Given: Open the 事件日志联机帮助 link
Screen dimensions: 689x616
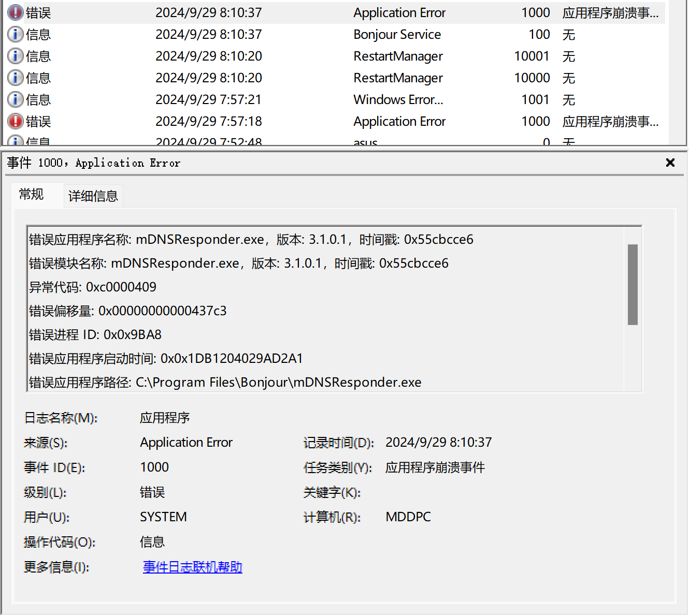Looking at the screenshot, I should point(193,567).
